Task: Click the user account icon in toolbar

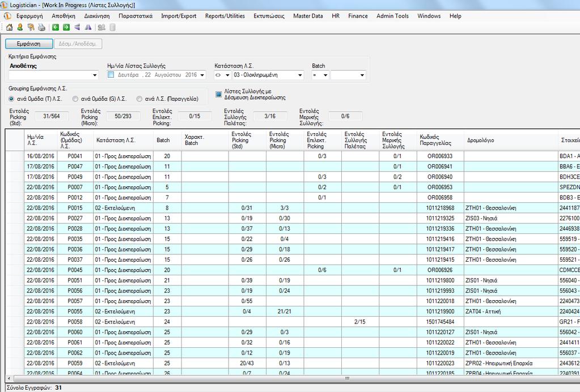Action: 20,27
